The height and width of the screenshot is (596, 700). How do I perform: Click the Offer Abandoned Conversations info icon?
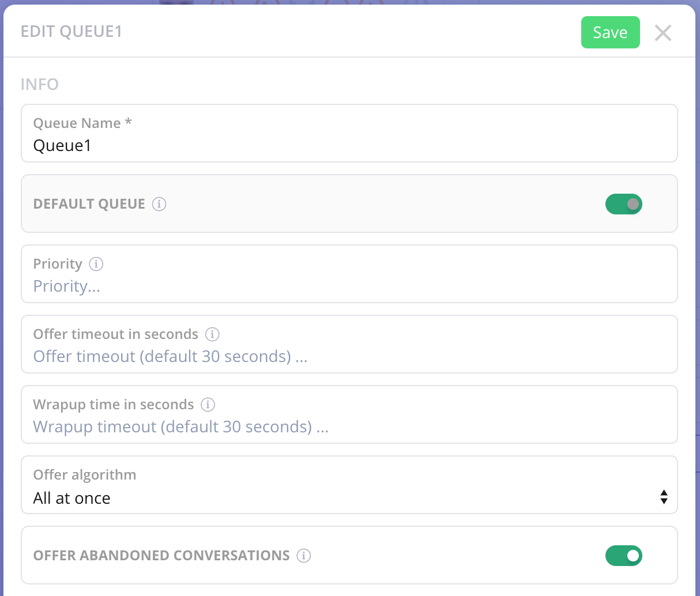click(304, 556)
